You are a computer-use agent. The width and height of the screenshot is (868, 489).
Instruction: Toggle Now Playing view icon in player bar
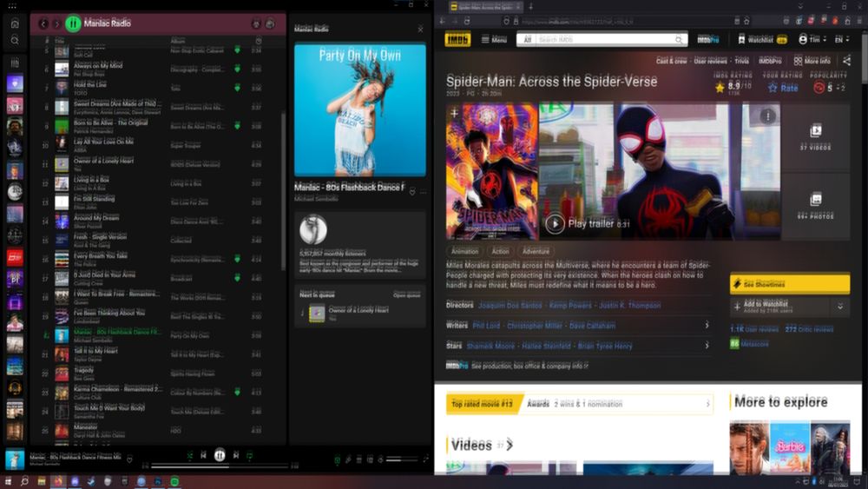point(337,459)
